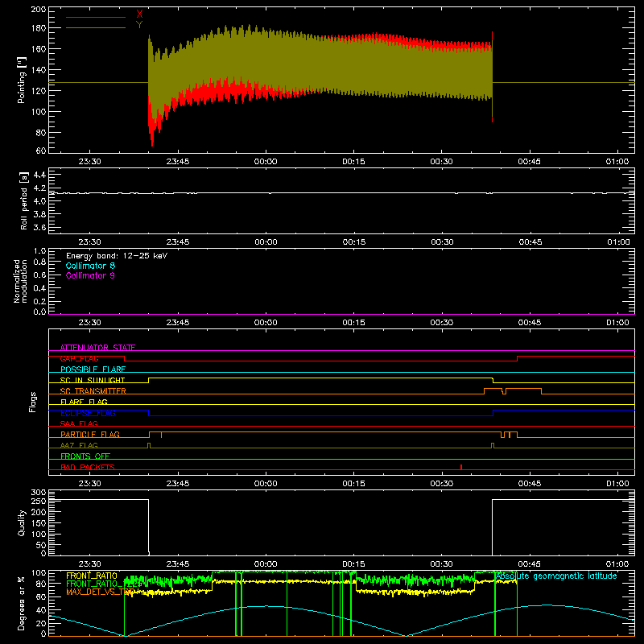Click the 3.6 tick value on Roll period axis
The height and width of the screenshot is (644, 644).
pyautogui.click(x=39, y=227)
